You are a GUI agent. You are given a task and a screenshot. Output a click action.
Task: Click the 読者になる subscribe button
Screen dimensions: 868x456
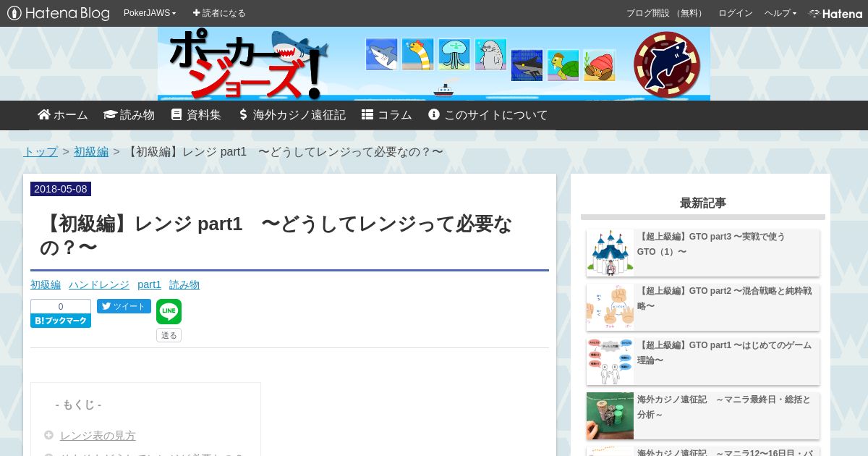click(219, 13)
